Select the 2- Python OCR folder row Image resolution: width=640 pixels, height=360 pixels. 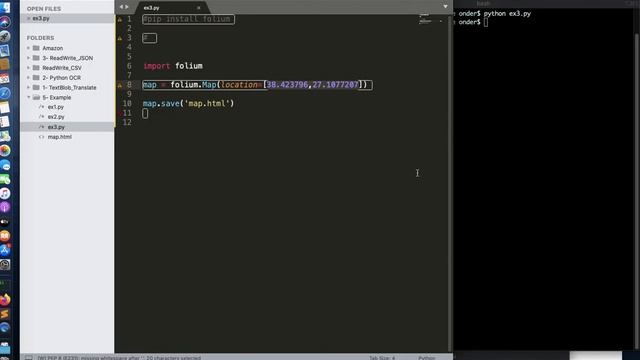67,78
